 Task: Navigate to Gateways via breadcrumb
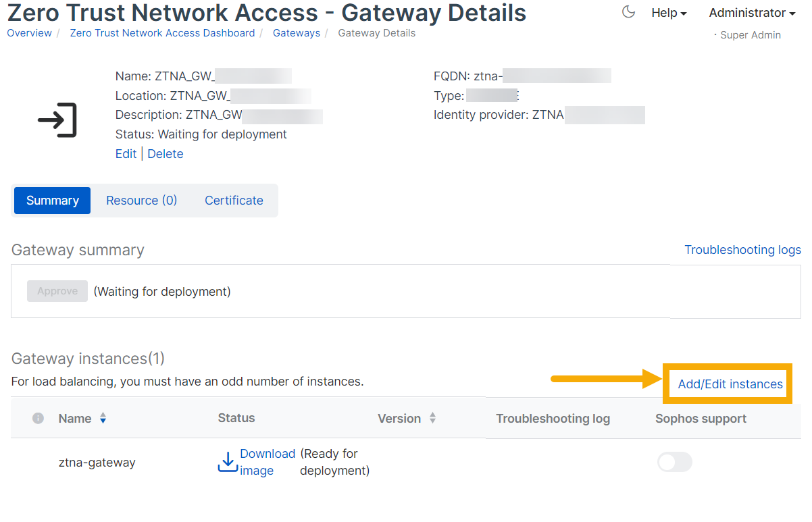(297, 32)
